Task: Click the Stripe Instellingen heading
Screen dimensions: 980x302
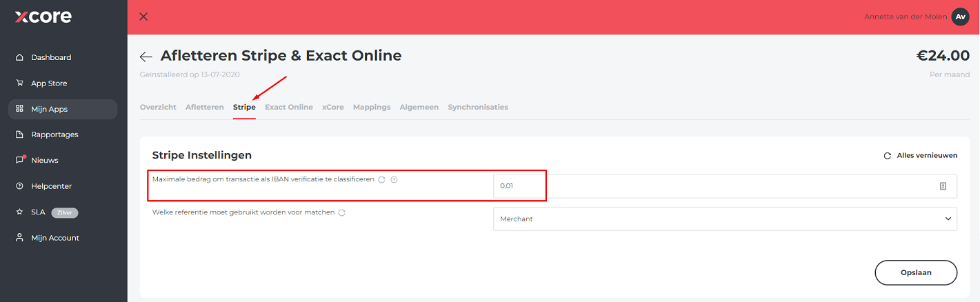Action: coord(202,155)
